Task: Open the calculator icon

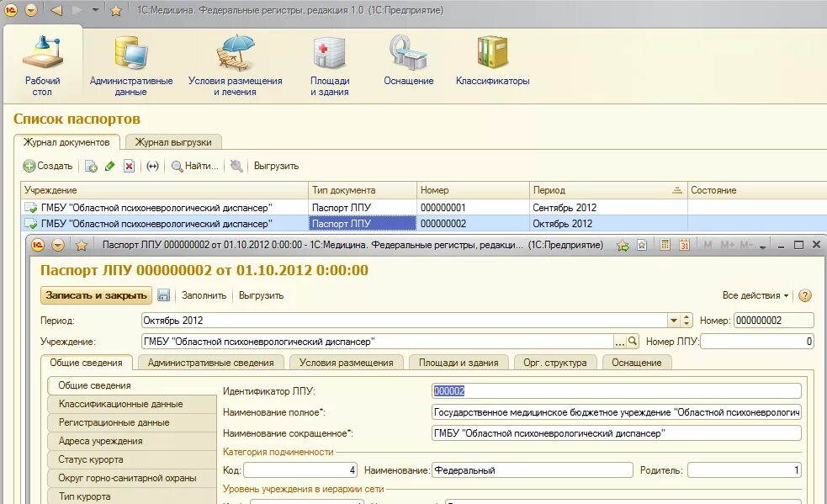Action: pyautogui.click(x=665, y=245)
